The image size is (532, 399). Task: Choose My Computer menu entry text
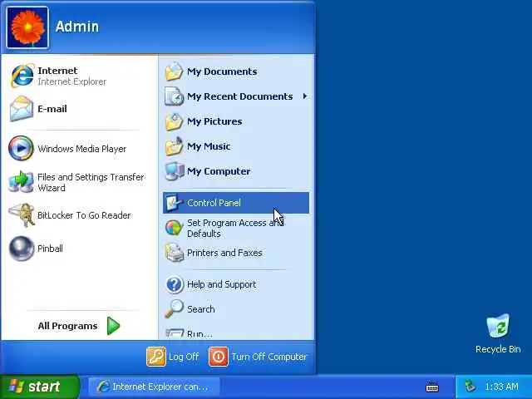tap(219, 171)
